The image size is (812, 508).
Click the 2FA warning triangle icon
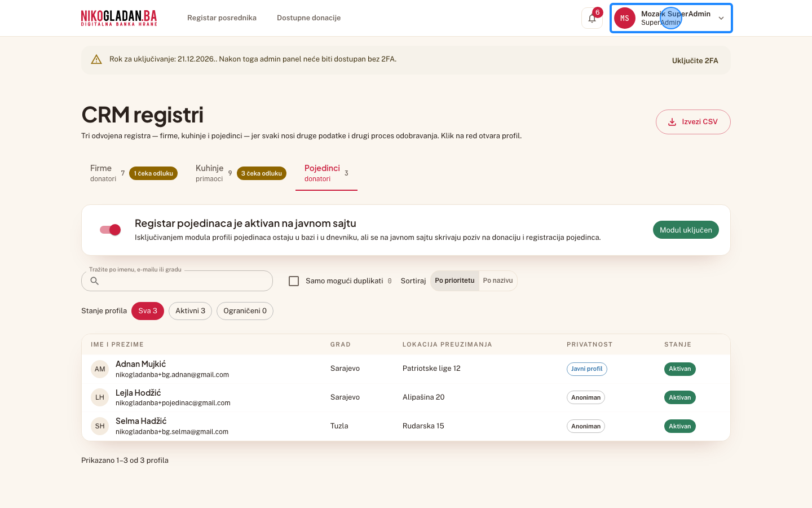pos(96,59)
